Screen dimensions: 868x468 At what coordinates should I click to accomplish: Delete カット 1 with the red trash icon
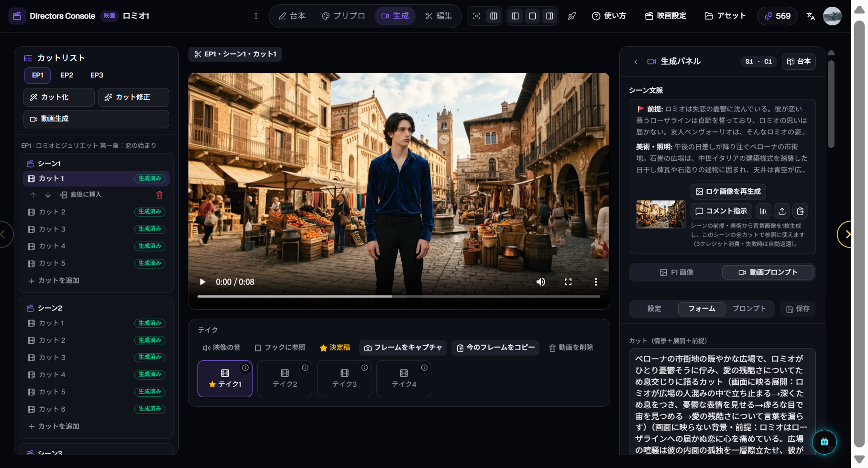159,195
